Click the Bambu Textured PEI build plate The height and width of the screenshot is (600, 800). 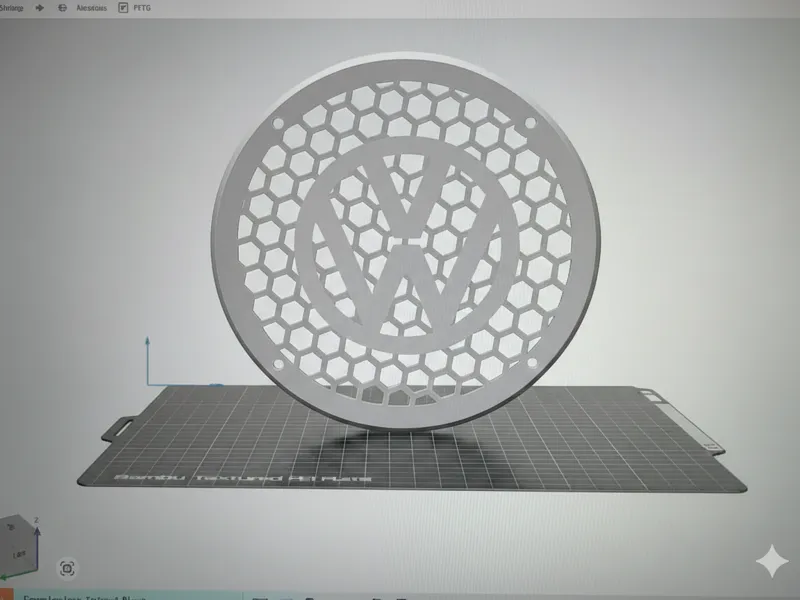[x=411, y=439]
